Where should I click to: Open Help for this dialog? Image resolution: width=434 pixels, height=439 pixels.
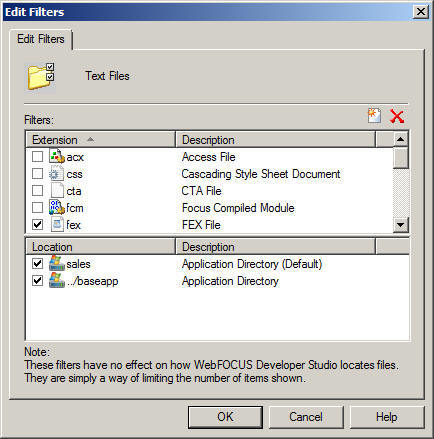tap(387, 417)
